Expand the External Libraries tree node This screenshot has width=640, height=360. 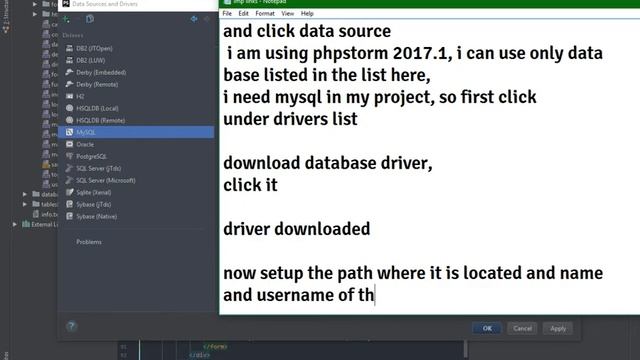[x=15, y=224]
